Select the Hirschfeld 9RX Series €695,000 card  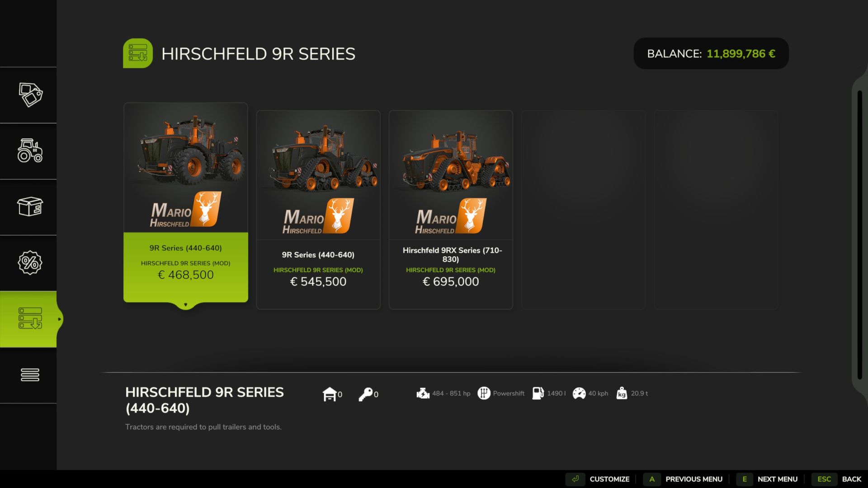coord(451,210)
